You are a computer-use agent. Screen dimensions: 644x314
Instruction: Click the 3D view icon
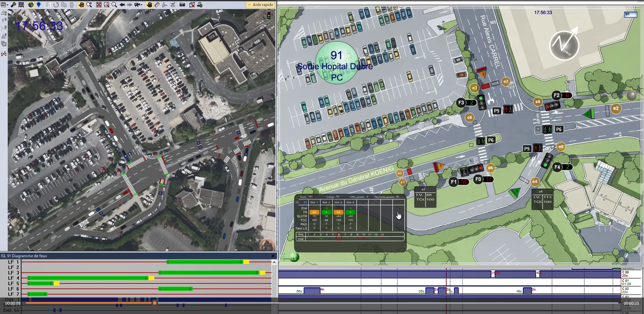click(200, 5)
